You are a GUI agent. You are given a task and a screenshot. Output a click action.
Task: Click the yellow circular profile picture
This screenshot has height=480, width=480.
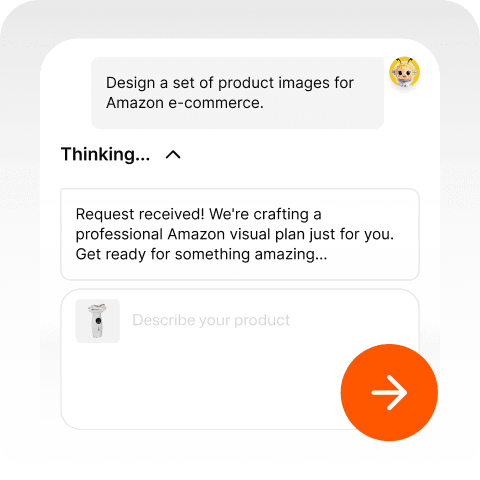pyautogui.click(x=404, y=72)
